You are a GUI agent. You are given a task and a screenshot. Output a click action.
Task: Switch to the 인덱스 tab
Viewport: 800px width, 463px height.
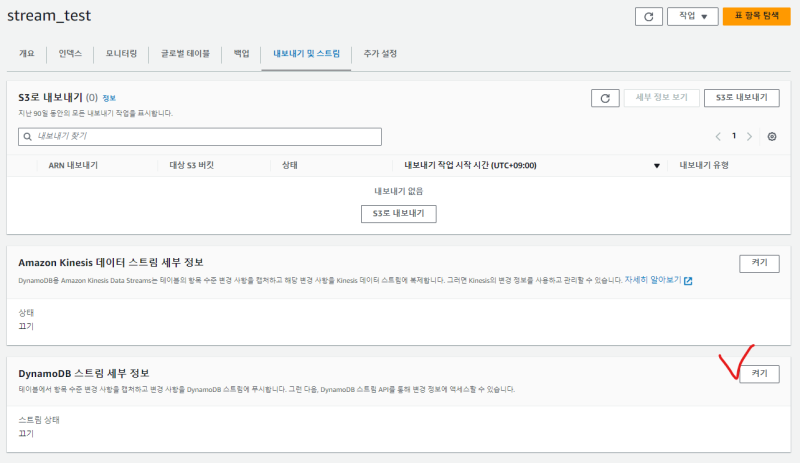[x=70, y=54]
